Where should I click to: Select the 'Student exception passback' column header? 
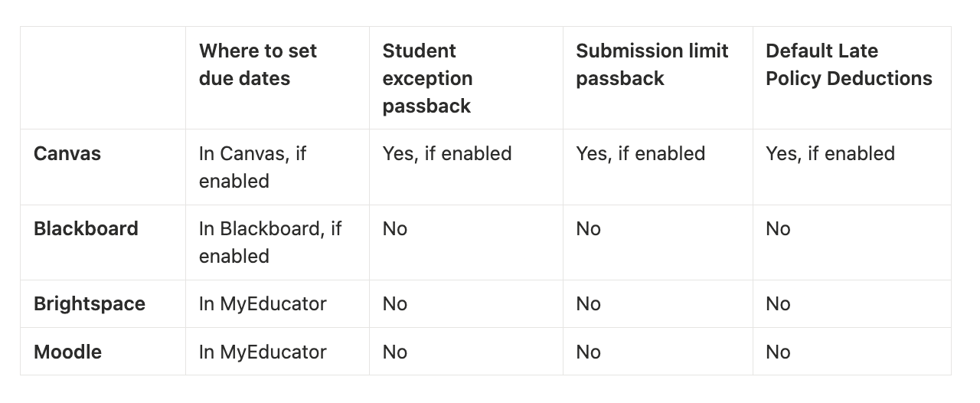(x=428, y=78)
